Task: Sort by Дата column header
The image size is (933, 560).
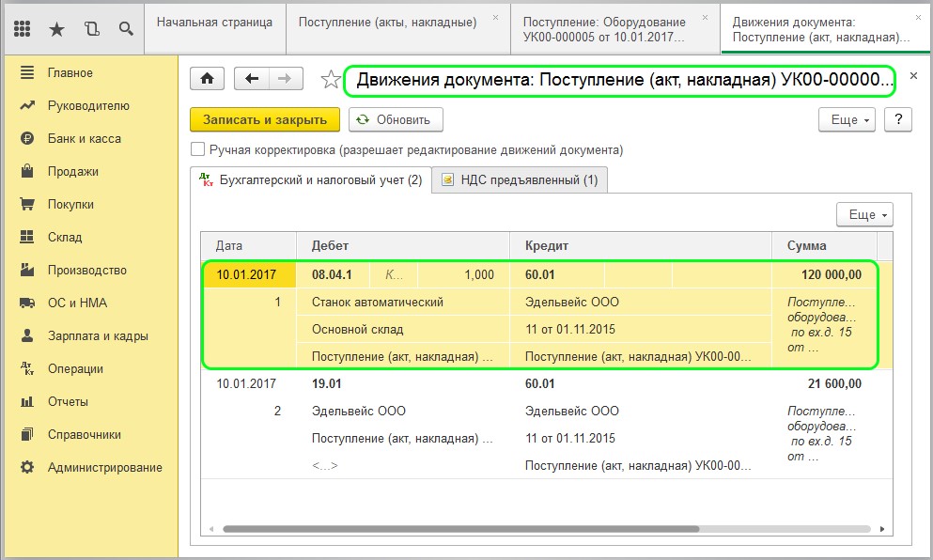Action: 248,246
